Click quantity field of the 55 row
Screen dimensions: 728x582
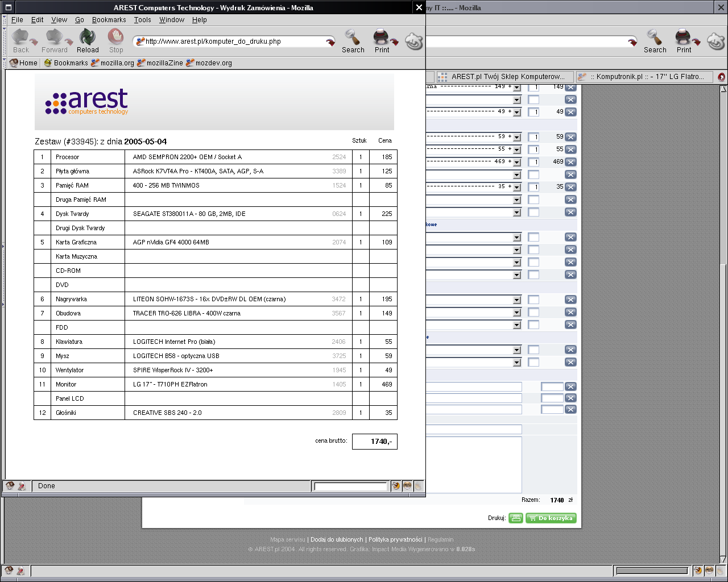pyautogui.click(x=533, y=149)
